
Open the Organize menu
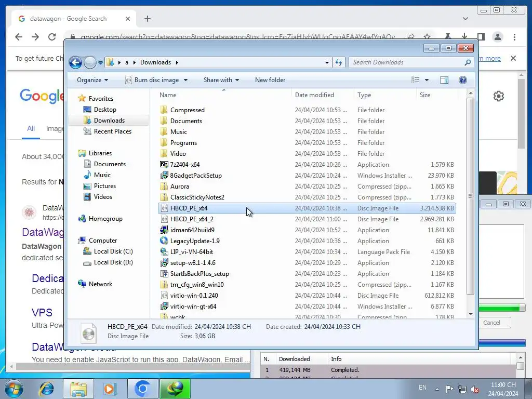coord(92,80)
